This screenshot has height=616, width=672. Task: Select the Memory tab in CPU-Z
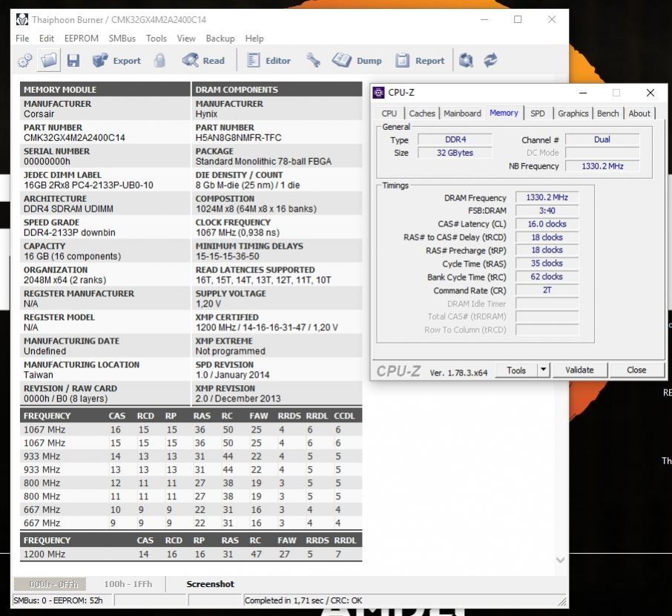[x=504, y=113]
